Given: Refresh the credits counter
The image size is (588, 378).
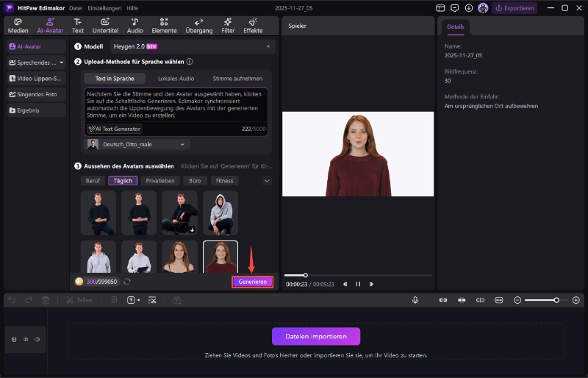Looking at the screenshot, I should [x=127, y=282].
